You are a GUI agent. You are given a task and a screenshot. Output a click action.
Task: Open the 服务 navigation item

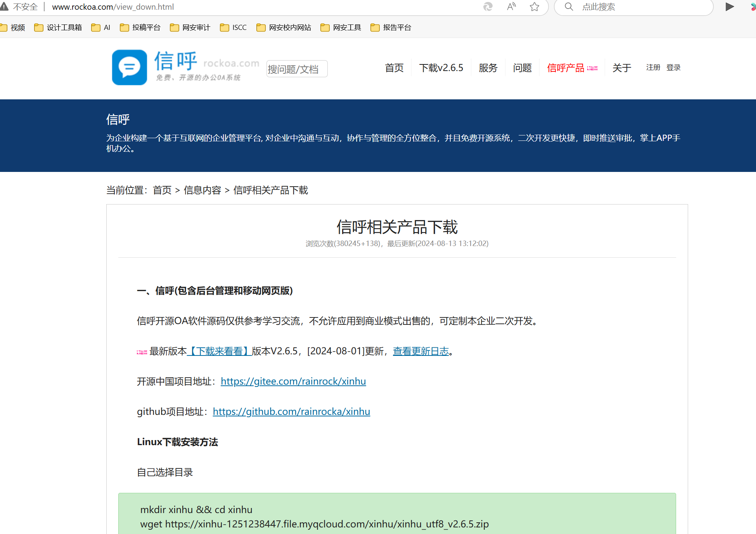tap(488, 68)
